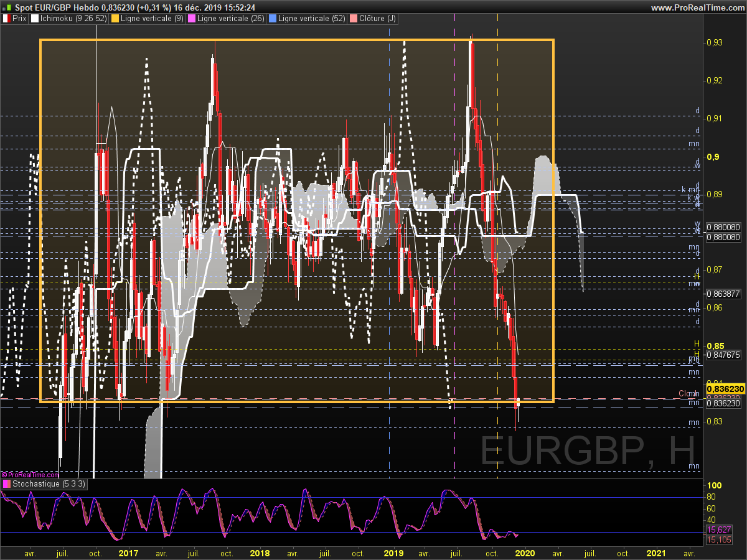Open Ichimoku (9 26 52) indicator settings

point(73,19)
